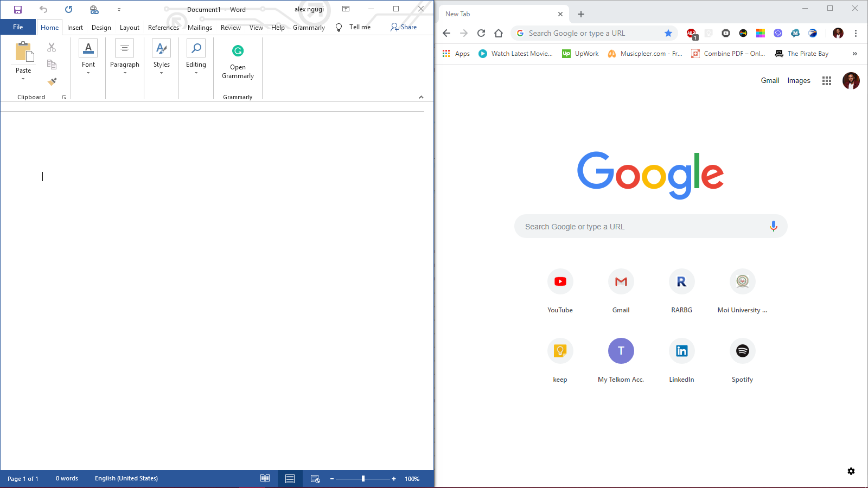Select the Format Painter brush icon

52,82
